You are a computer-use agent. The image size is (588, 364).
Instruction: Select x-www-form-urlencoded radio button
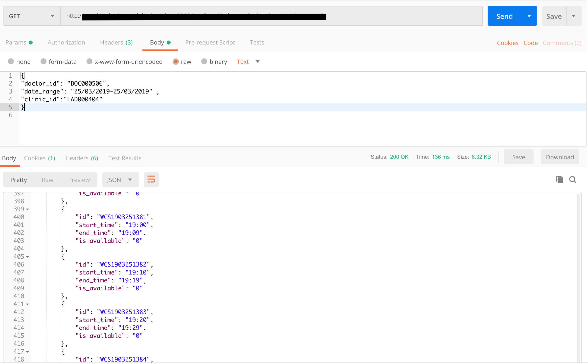90,61
